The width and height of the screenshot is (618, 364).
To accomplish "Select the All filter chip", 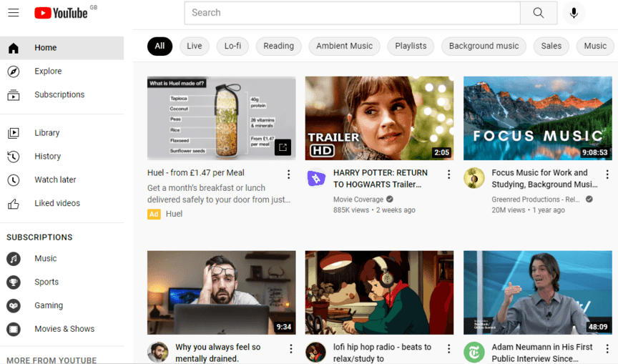I will 160,46.
